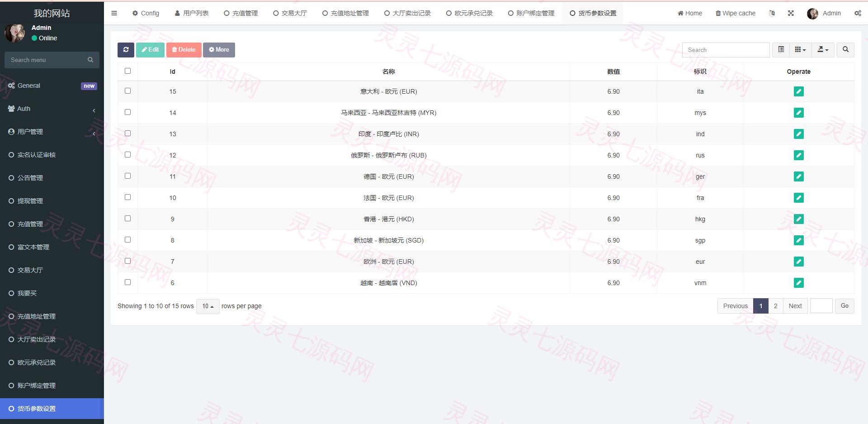Go to page 2 of pagination
This screenshot has height=424, width=868.
pos(775,306)
